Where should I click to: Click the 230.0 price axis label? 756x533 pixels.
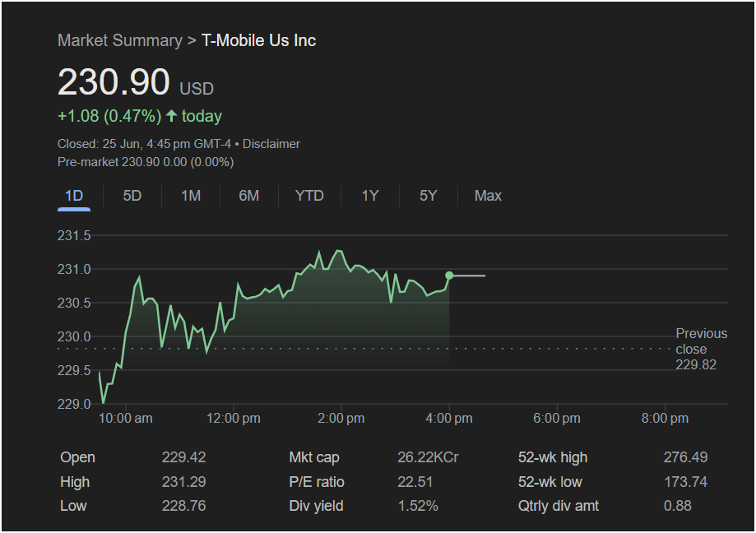click(x=74, y=337)
